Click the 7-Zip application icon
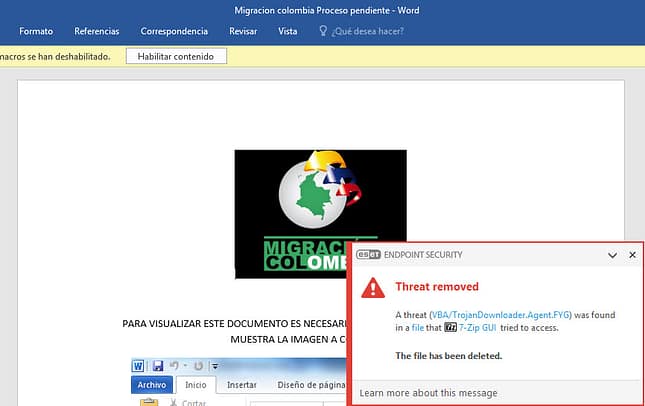 pyautogui.click(x=450, y=328)
